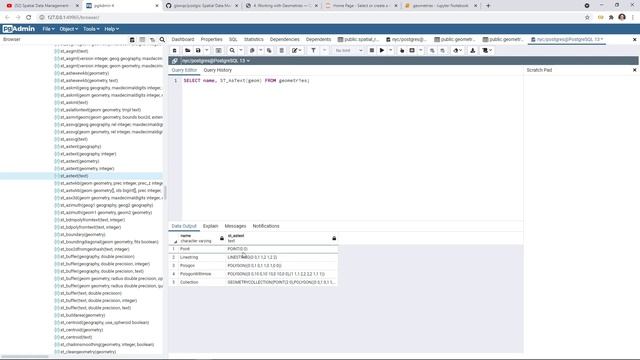The image size is (640, 360).
Task: Run the query with Execute play icon
Action: click(382, 51)
